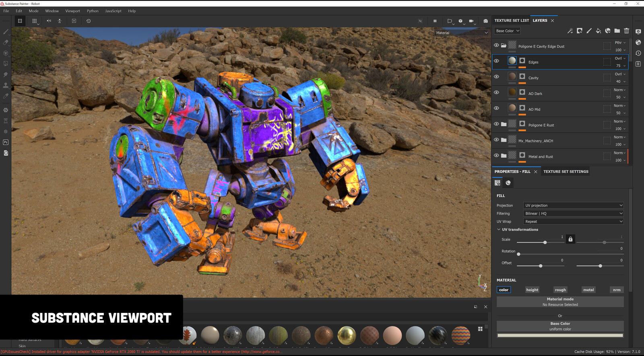Open the Filtering dropdown Bilinear HQ

coord(573,213)
